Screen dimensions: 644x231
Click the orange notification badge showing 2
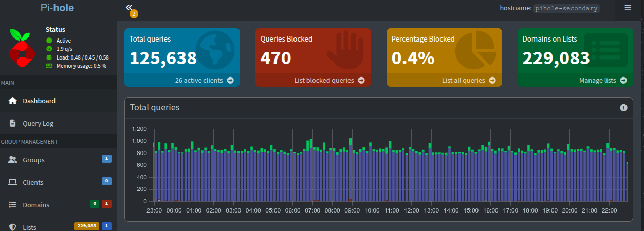pos(134,14)
